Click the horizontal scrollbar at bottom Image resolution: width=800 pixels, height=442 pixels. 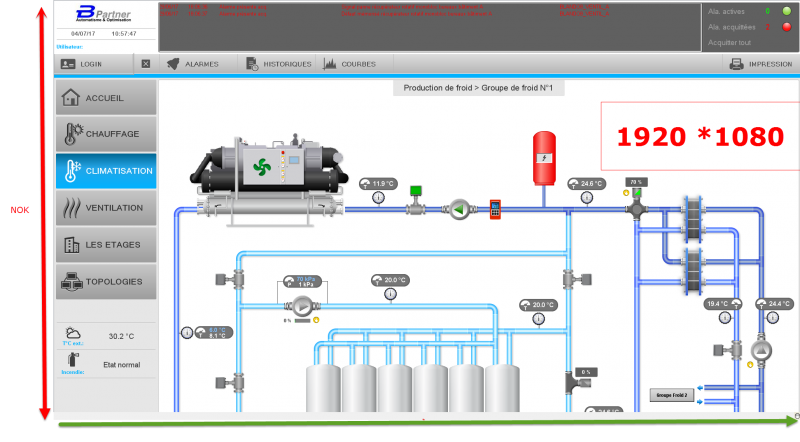pyautogui.click(x=426, y=416)
